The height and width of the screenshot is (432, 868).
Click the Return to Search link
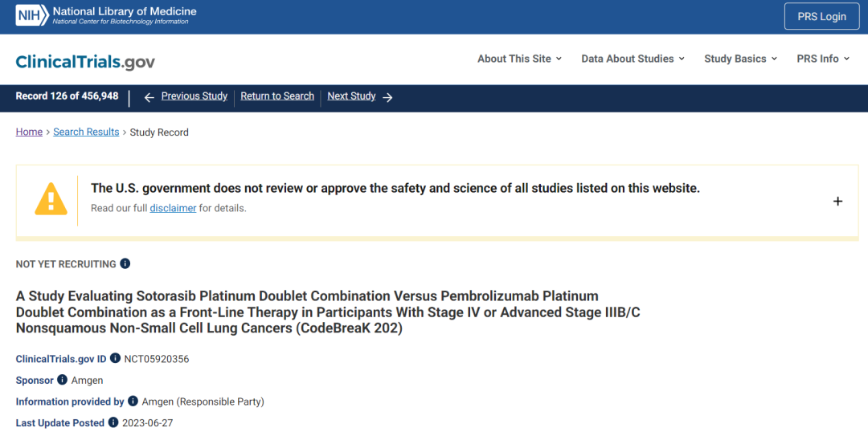click(277, 96)
